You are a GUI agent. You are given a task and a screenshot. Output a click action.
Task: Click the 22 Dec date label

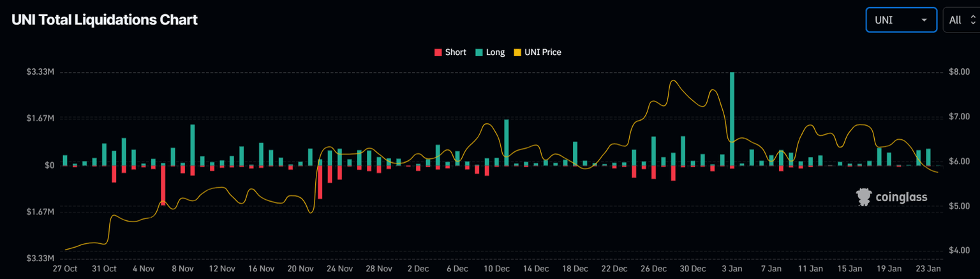[614, 269]
